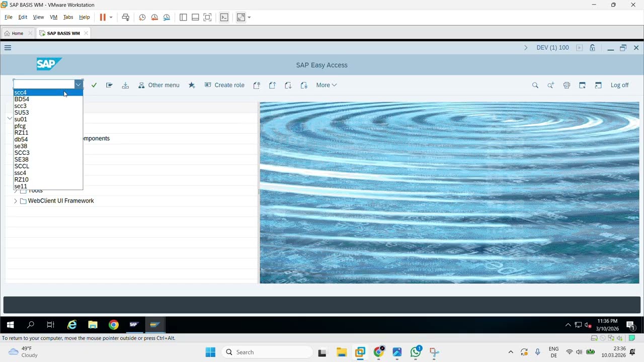Image resolution: width=644 pixels, height=362 pixels.
Task: Pick SCCL from the history list
Action: click(x=48, y=166)
